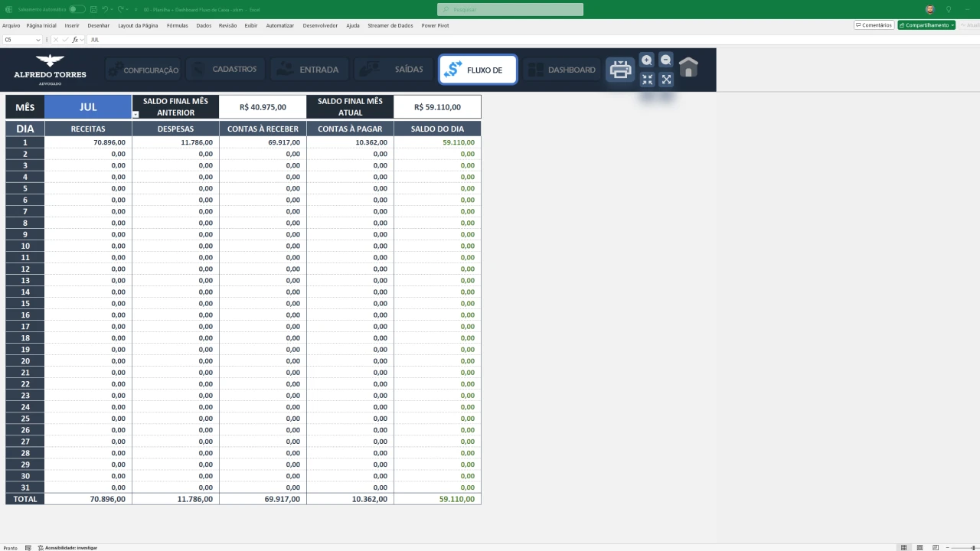The image size is (980, 551).
Task: Expand the Name Box dropdown for C5
Action: click(x=38, y=40)
